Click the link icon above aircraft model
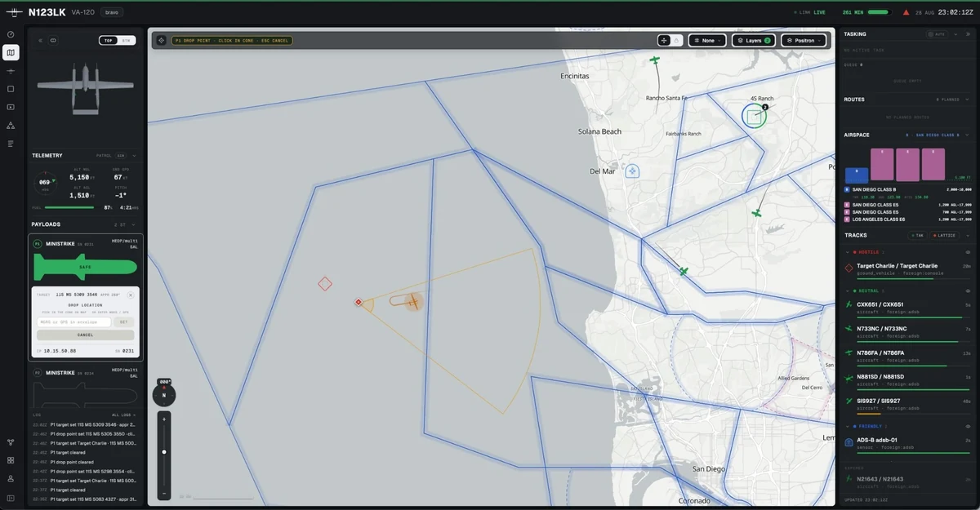Image resolution: width=980 pixels, height=510 pixels. coord(54,40)
